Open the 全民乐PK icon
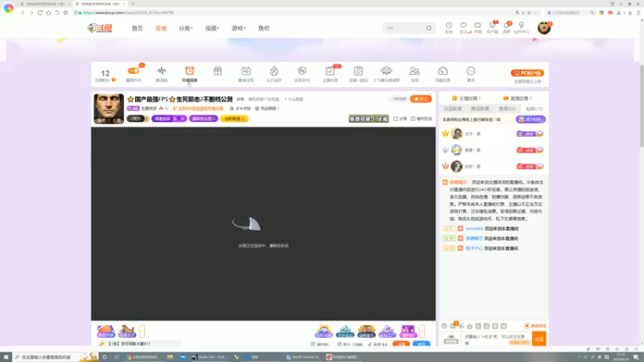644x362 pixels. pos(302,71)
